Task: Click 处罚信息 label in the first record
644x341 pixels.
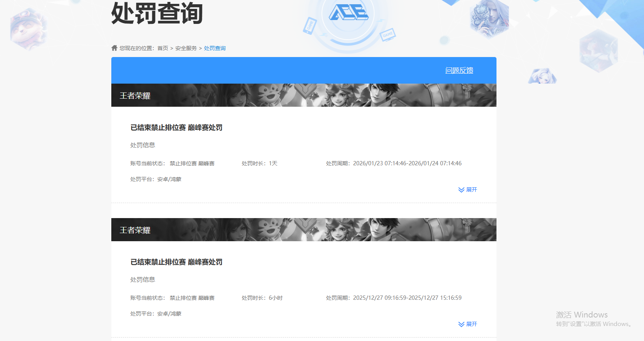Action: (x=143, y=145)
